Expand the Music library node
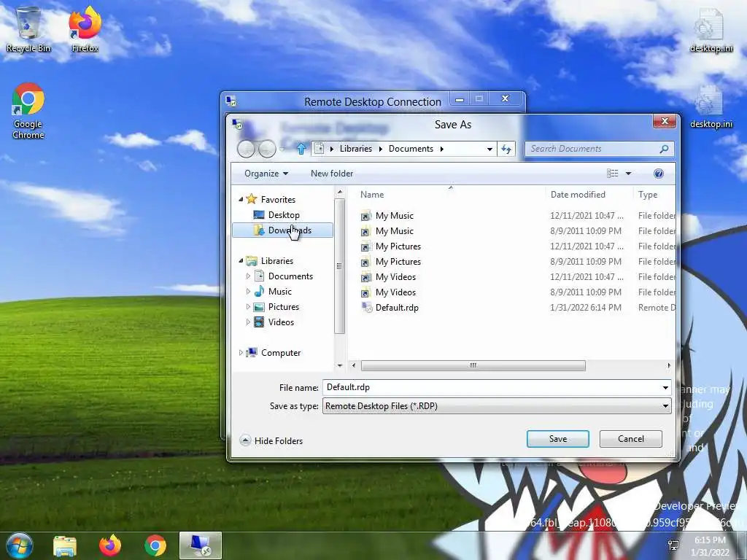 (x=248, y=291)
